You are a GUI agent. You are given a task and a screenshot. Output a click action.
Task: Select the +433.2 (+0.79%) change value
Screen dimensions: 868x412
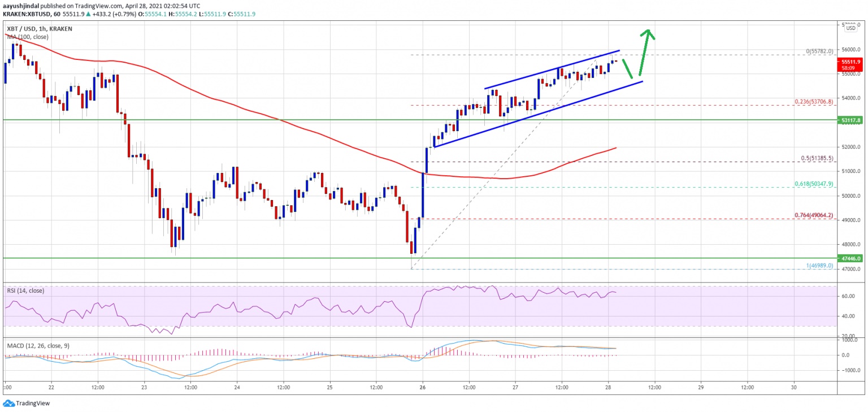pos(115,14)
